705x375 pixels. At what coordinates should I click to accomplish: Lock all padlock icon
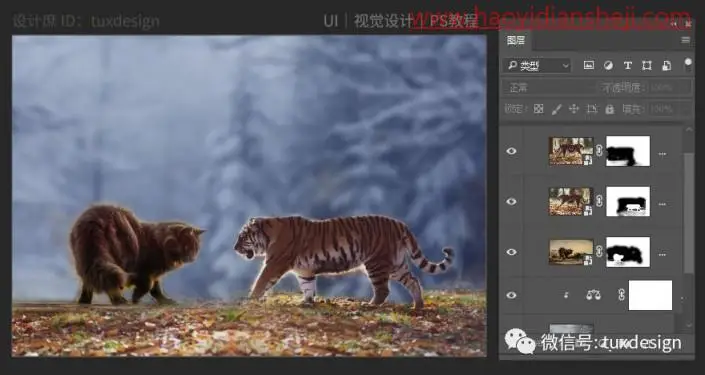(610, 109)
